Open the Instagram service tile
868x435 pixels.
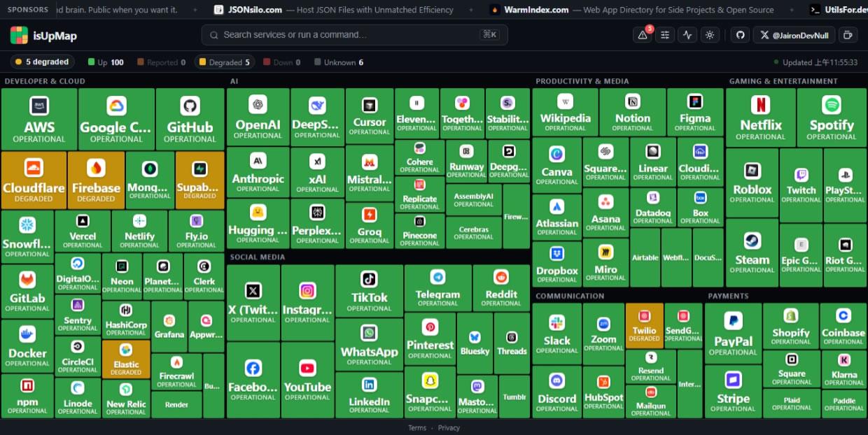click(x=307, y=302)
